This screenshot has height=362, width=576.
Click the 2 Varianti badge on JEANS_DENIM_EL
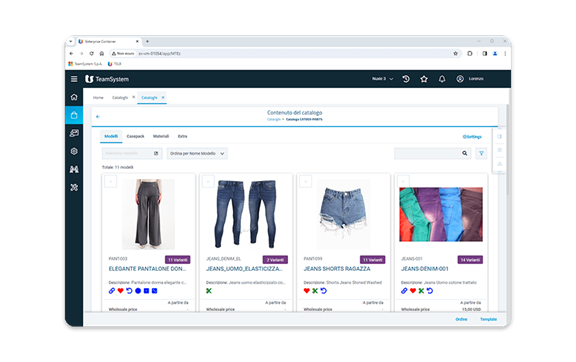click(x=275, y=260)
